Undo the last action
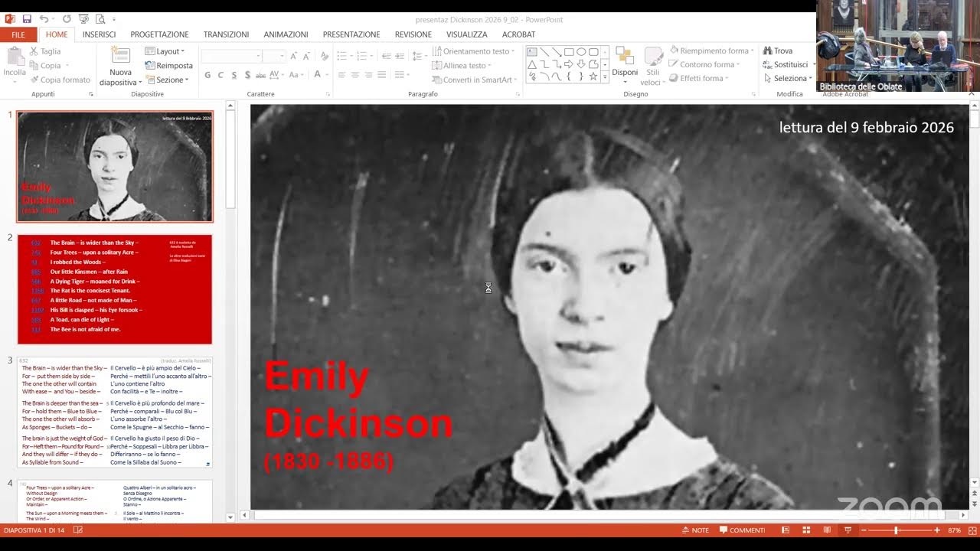 pyautogui.click(x=44, y=19)
